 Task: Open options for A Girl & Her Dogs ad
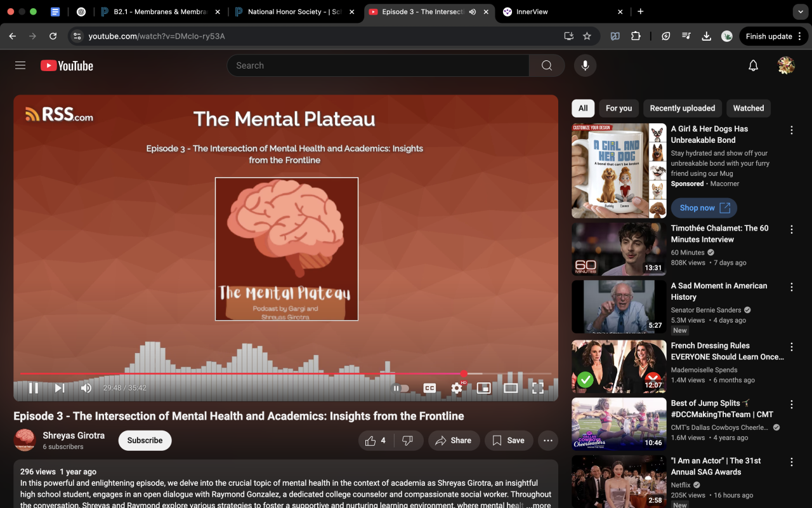point(792,130)
